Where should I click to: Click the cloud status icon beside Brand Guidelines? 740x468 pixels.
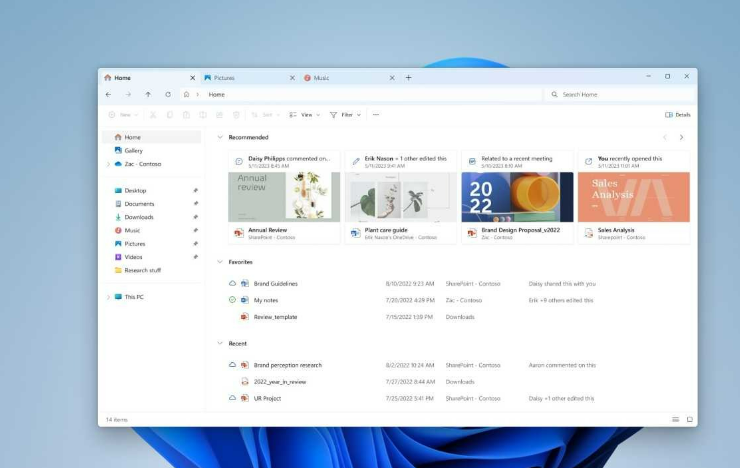[232, 284]
